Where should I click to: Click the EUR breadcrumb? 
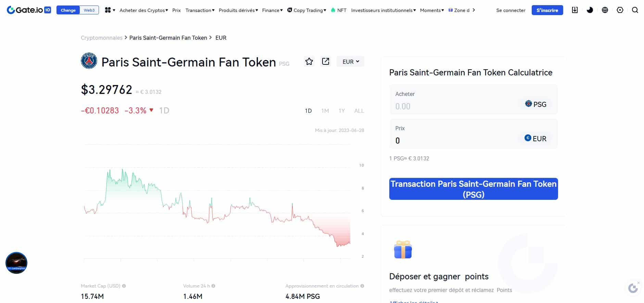pos(221,38)
